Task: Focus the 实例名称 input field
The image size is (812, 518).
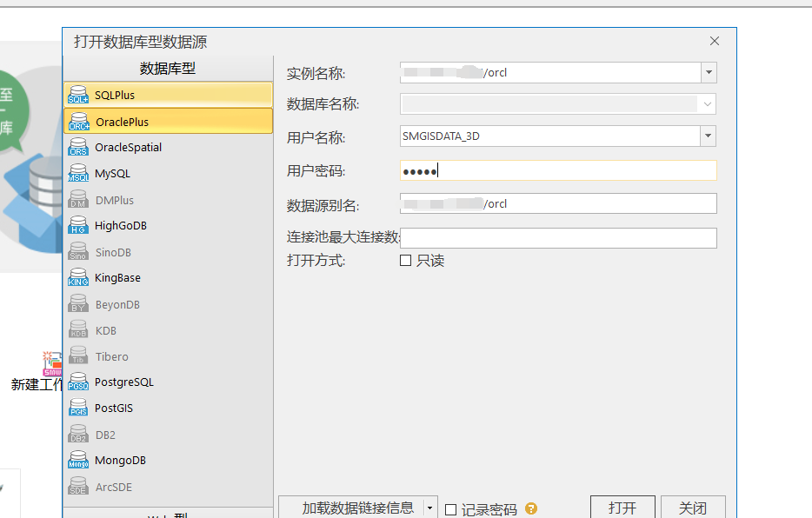Action: (551, 72)
